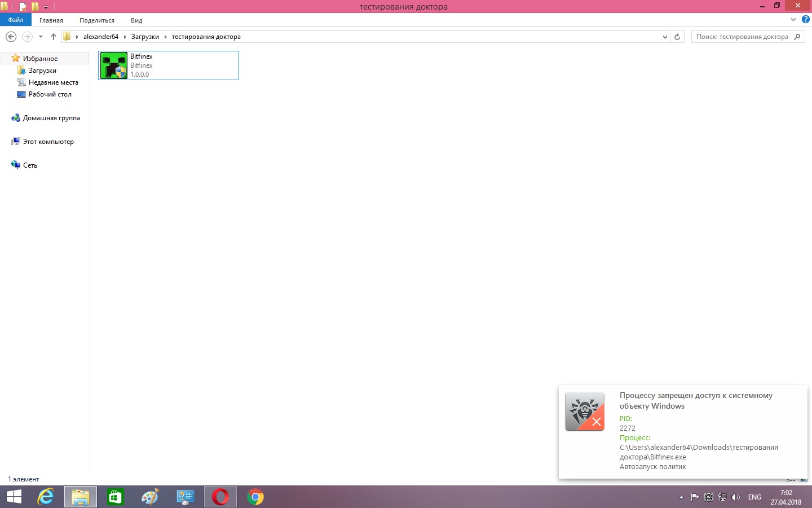Open the volume speaker tray icon
This screenshot has height=508, width=812.
736,497
